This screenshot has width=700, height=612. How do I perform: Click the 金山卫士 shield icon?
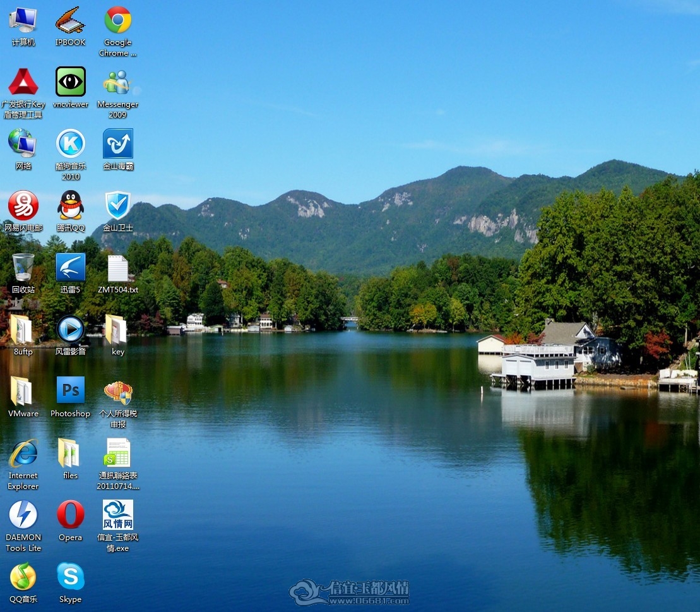tap(118, 205)
